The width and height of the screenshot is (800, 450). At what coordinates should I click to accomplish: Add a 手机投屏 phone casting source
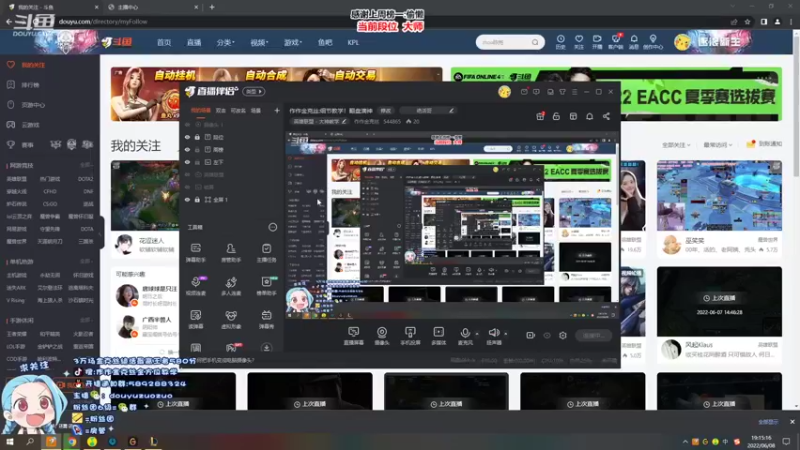pyautogui.click(x=410, y=336)
